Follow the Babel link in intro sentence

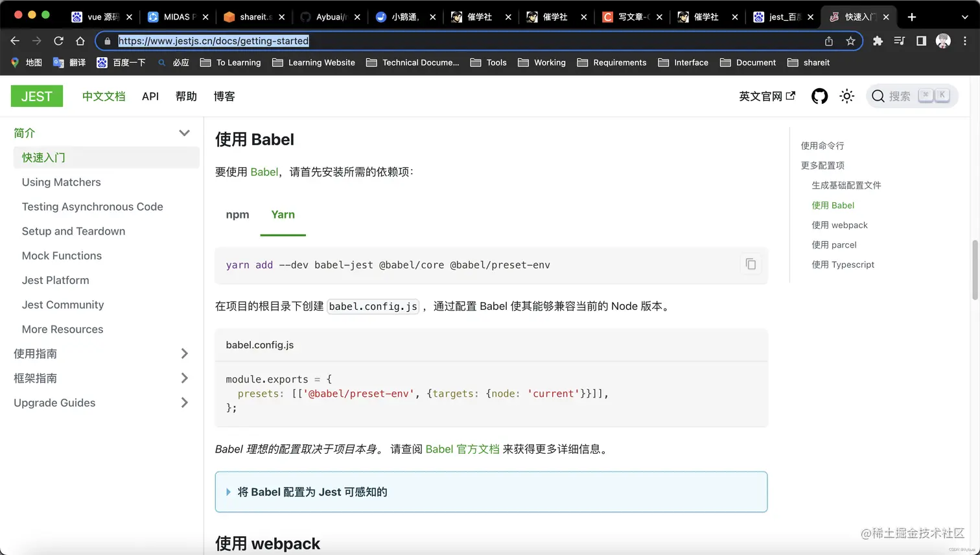coord(264,172)
